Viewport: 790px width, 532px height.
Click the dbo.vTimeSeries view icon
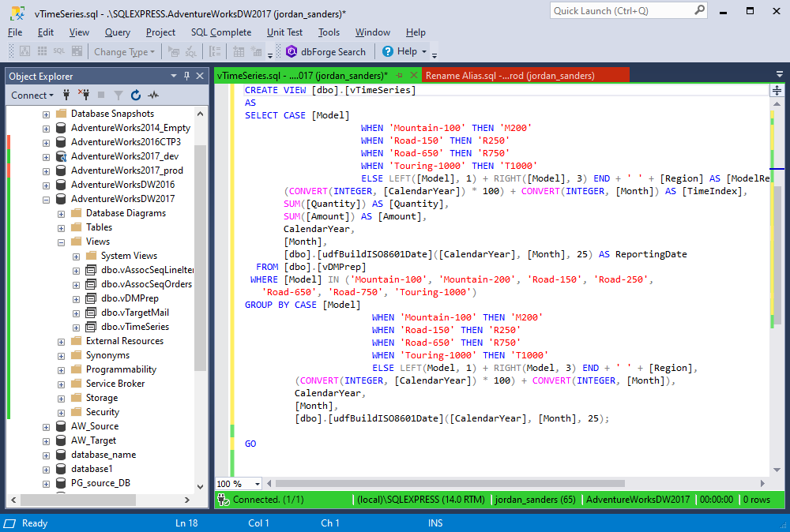pyautogui.click(x=91, y=327)
